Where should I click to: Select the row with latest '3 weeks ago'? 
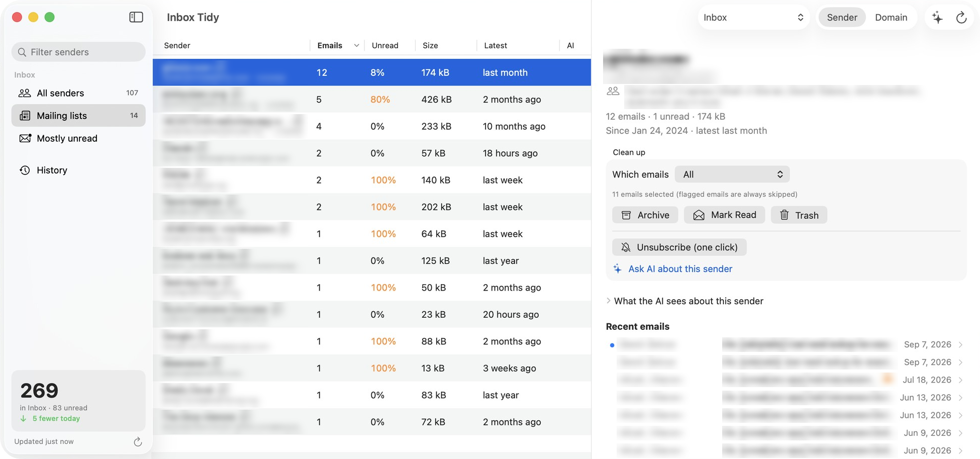tap(372, 368)
